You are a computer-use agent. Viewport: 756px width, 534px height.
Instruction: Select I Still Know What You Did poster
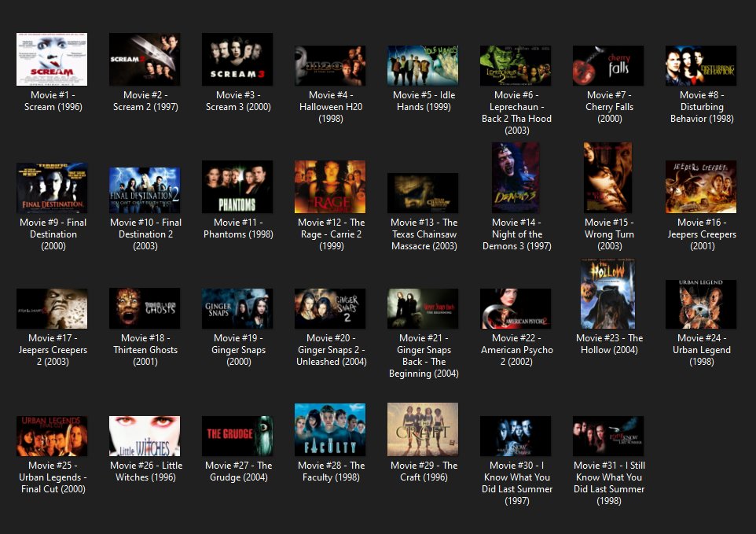click(x=608, y=436)
